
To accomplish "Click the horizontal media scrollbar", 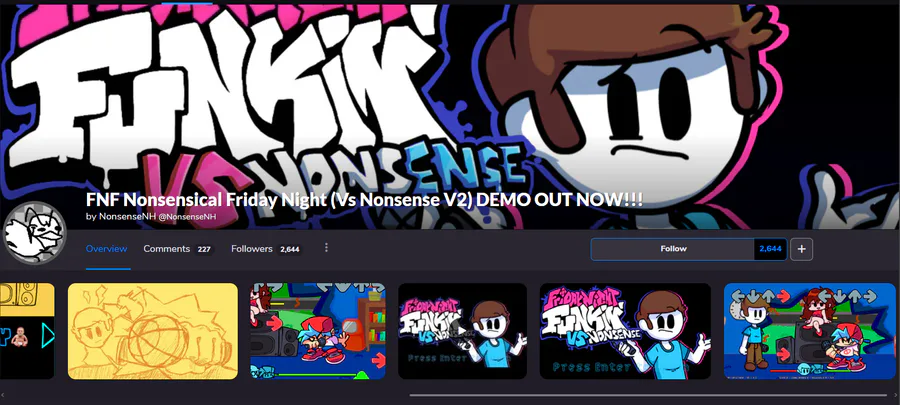I will (648, 395).
